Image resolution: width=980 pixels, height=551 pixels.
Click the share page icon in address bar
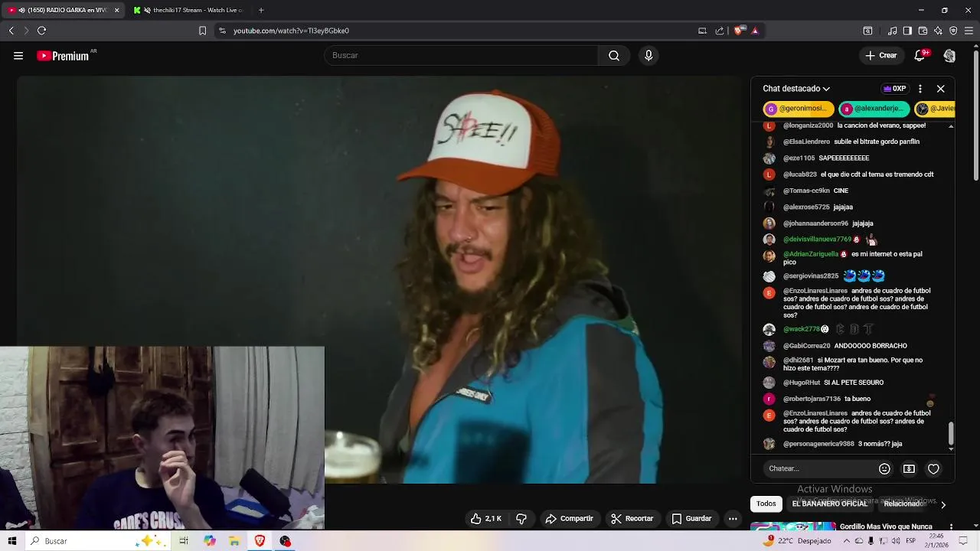[720, 31]
